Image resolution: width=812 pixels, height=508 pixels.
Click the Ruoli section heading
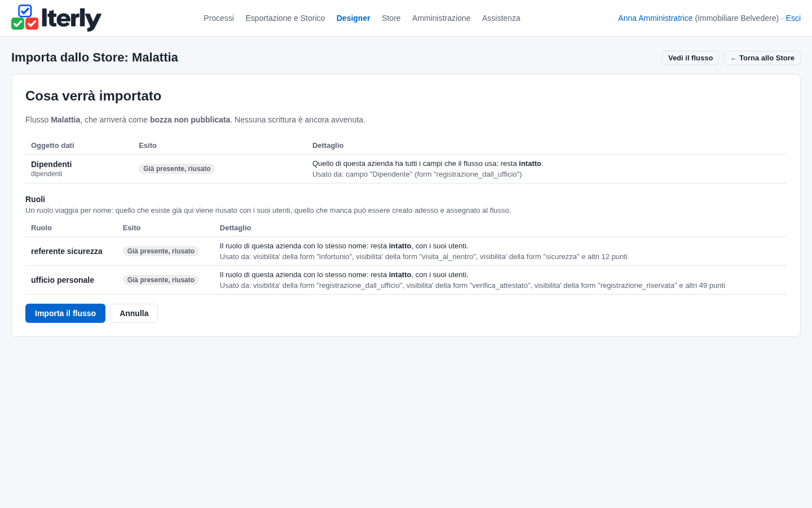click(35, 199)
